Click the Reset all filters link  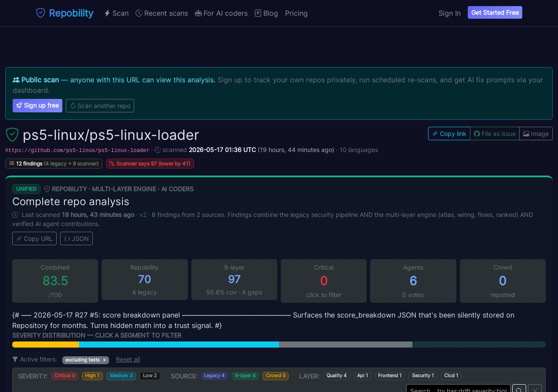click(128, 359)
